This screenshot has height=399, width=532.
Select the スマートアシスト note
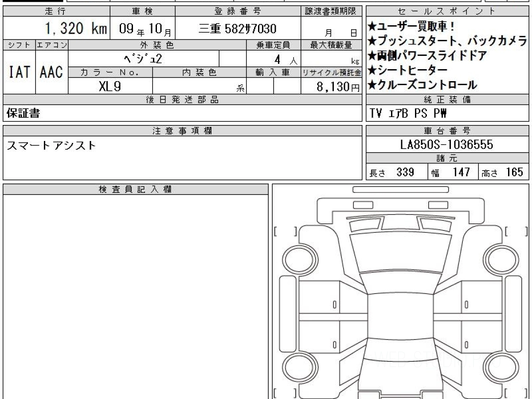tap(51, 145)
